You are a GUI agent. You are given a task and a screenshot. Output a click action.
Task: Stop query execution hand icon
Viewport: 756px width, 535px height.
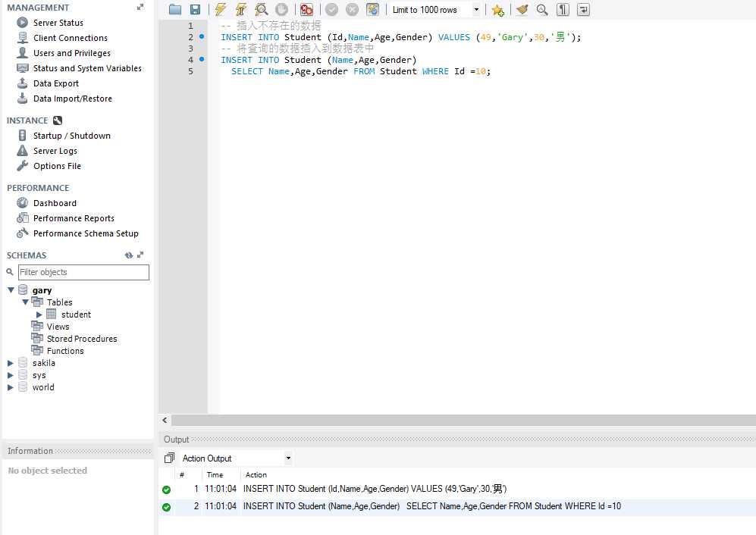point(281,10)
